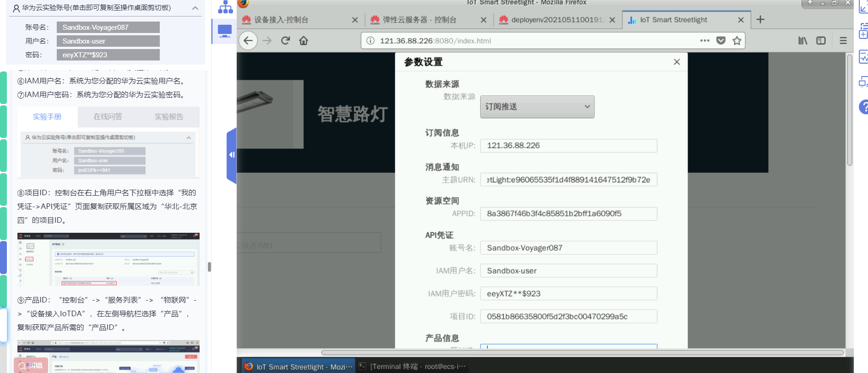868x373 pixels.
Task: Click the ⑥IAM用户名 instruction line
Action: pyautogui.click(x=102, y=81)
